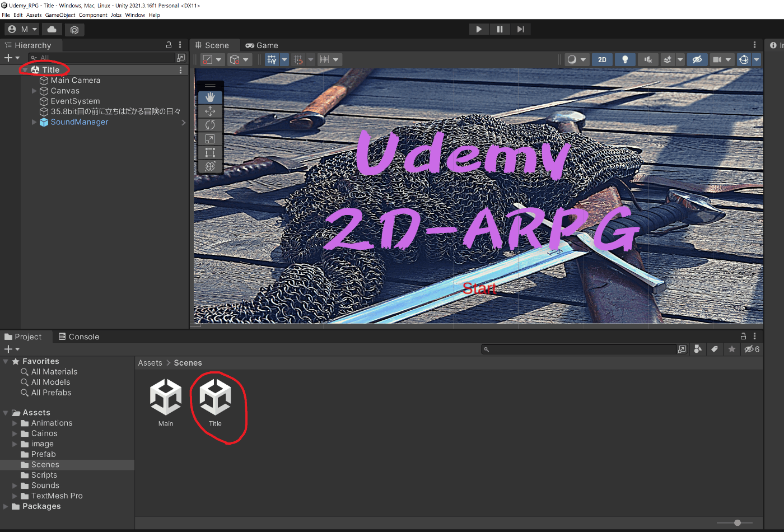This screenshot has width=784, height=532.
Task: Select the Project tab
Action: 23,337
